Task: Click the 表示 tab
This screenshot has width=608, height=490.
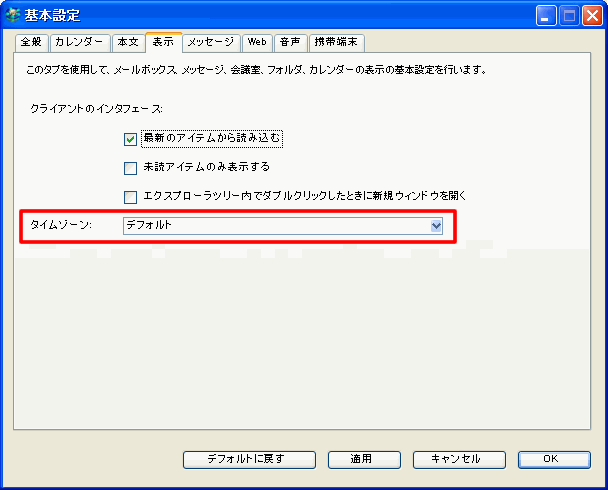Action: coord(163,42)
